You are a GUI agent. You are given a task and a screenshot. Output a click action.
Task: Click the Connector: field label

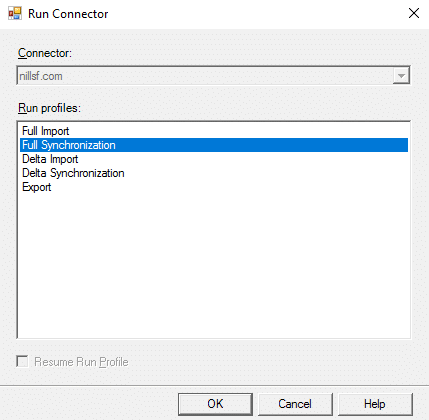click(x=45, y=53)
